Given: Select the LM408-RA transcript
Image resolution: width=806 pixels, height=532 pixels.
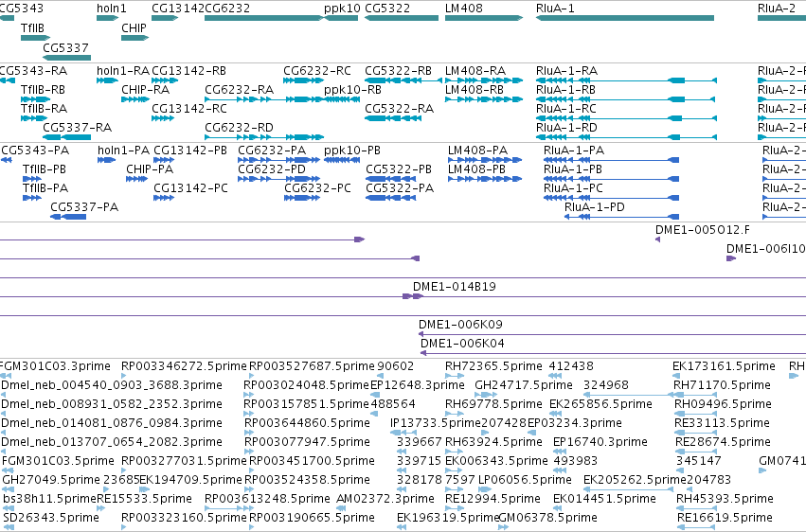Looking at the screenshot, I should pos(484,80).
